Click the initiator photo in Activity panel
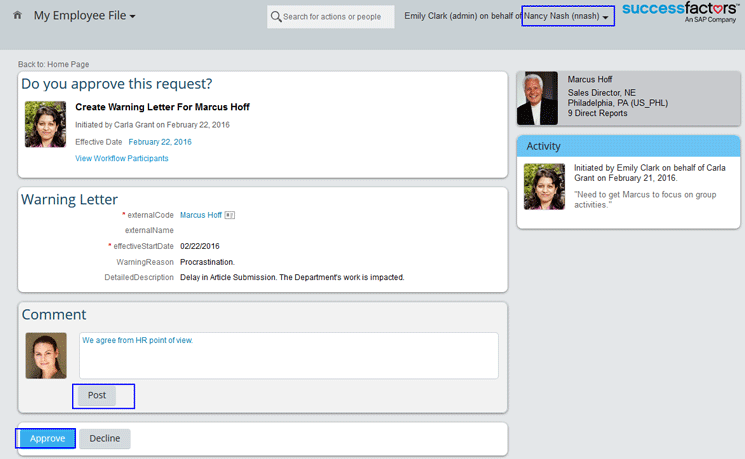The height and width of the screenshot is (459, 745). pyautogui.click(x=544, y=186)
